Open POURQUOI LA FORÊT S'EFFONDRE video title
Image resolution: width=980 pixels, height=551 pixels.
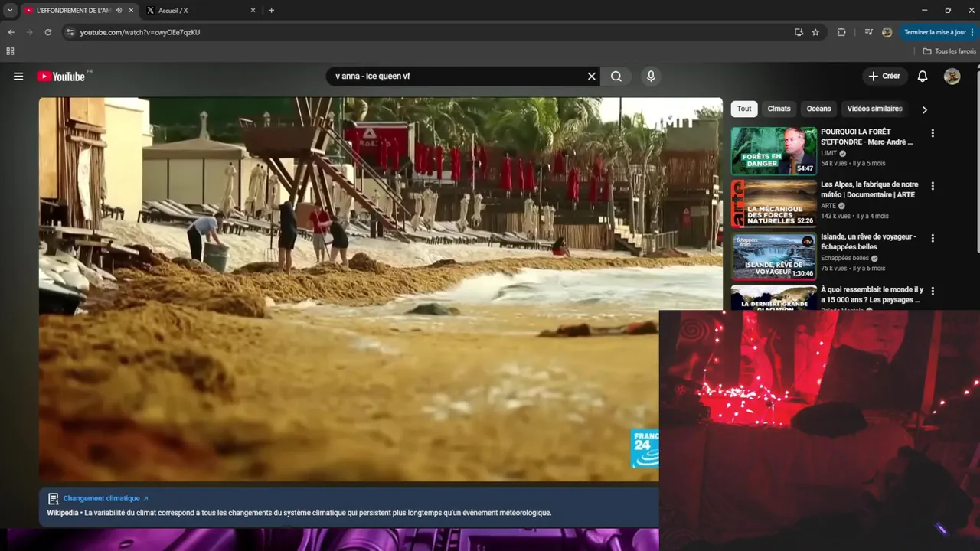point(867,137)
